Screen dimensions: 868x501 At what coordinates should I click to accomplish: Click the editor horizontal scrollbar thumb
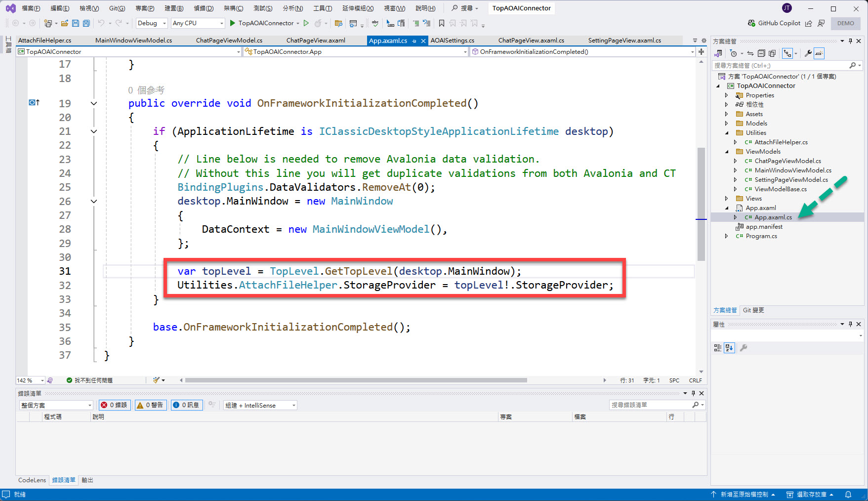tap(356, 380)
